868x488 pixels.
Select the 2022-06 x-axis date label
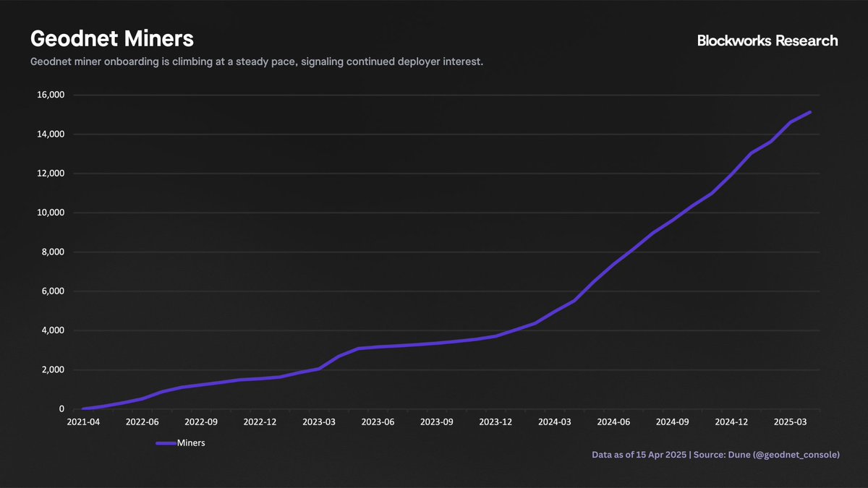[144, 421]
